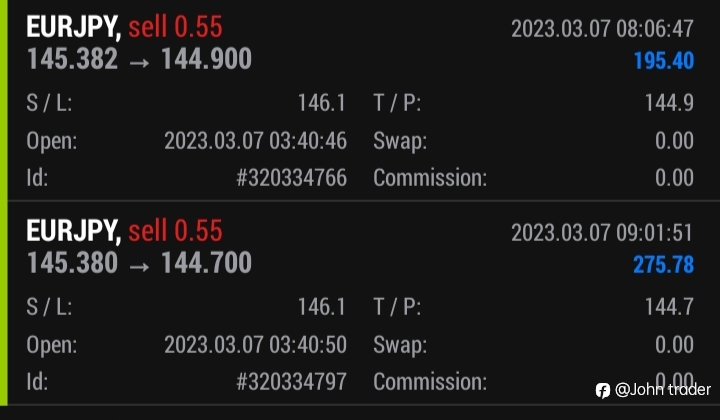This screenshot has height=420, width=720.
Task: Tap the order Id #320334797
Action: point(291,381)
